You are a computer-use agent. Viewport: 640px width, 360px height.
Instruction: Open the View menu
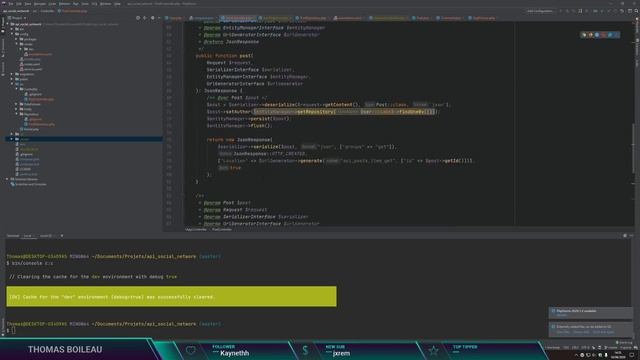point(27,4)
